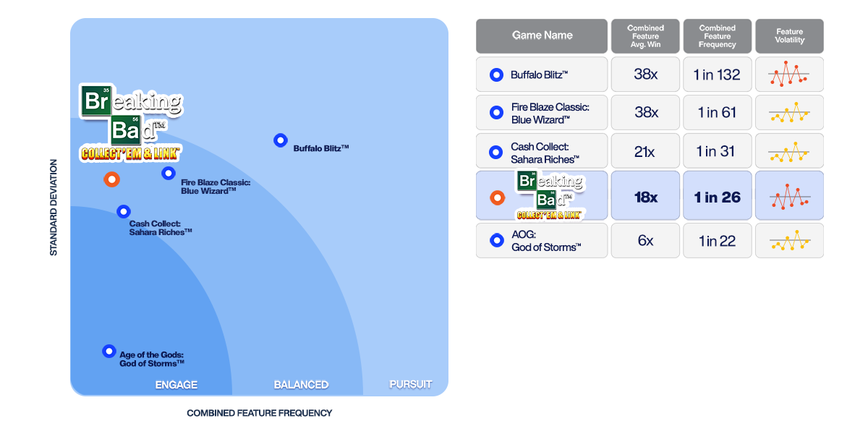The height and width of the screenshot is (434, 868).
Task: Click the highlighted 1 in 26 cell
Action: pyautogui.click(x=717, y=197)
